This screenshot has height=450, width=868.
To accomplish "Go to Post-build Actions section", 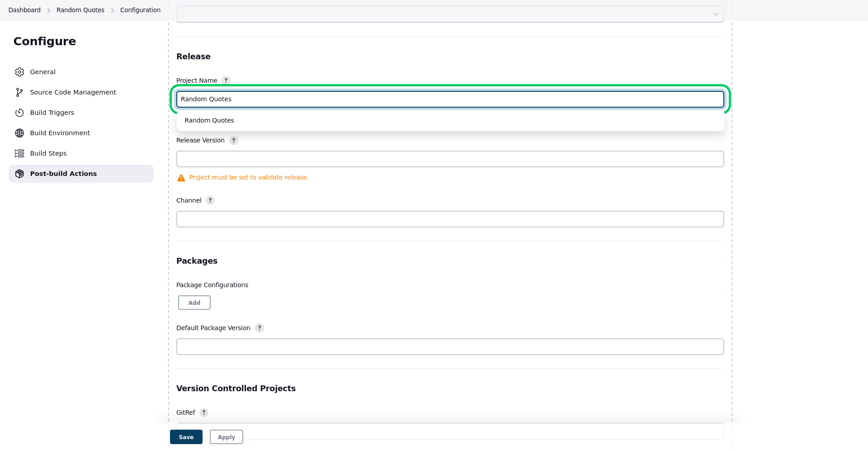I will click(x=81, y=174).
